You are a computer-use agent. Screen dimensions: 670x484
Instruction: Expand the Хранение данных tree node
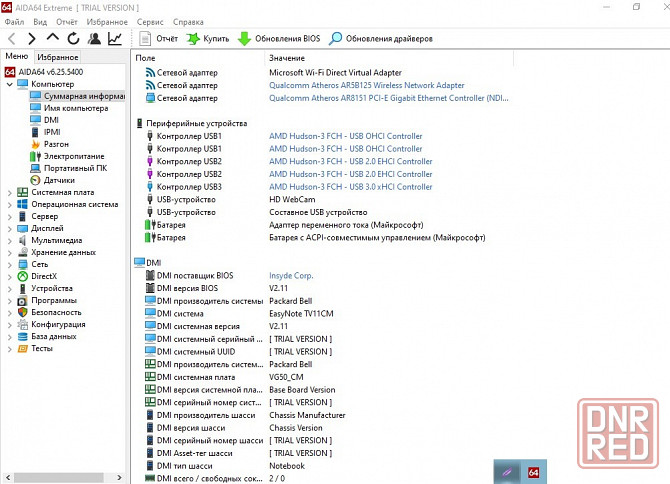click(x=9, y=252)
